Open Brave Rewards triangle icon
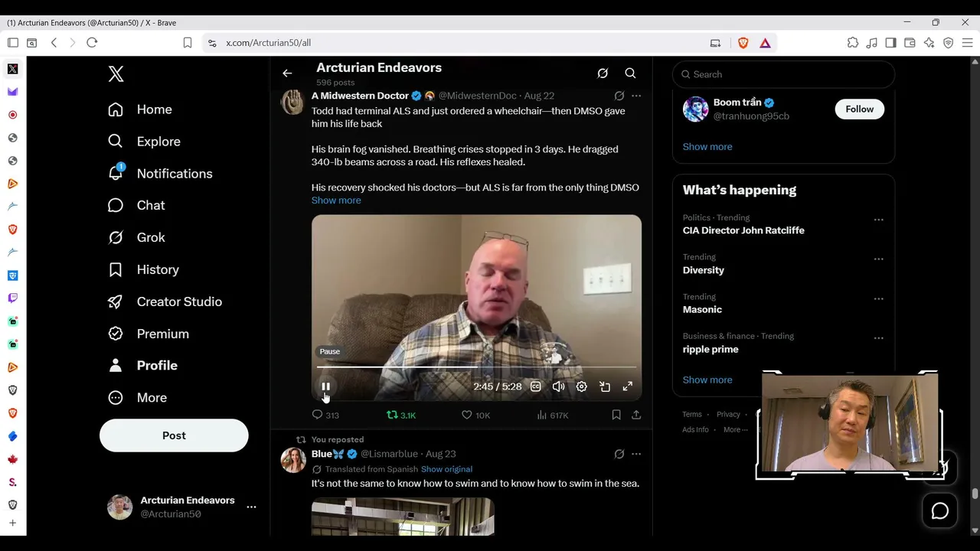 coord(765,43)
